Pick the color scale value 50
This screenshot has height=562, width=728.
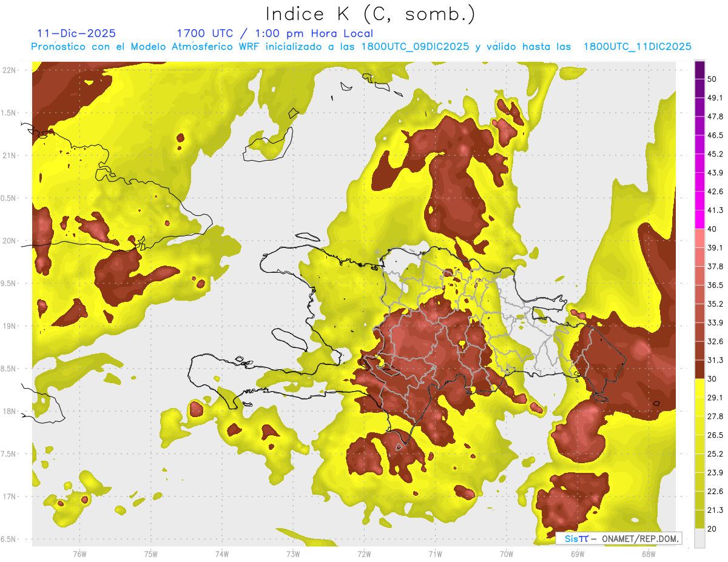712,79
